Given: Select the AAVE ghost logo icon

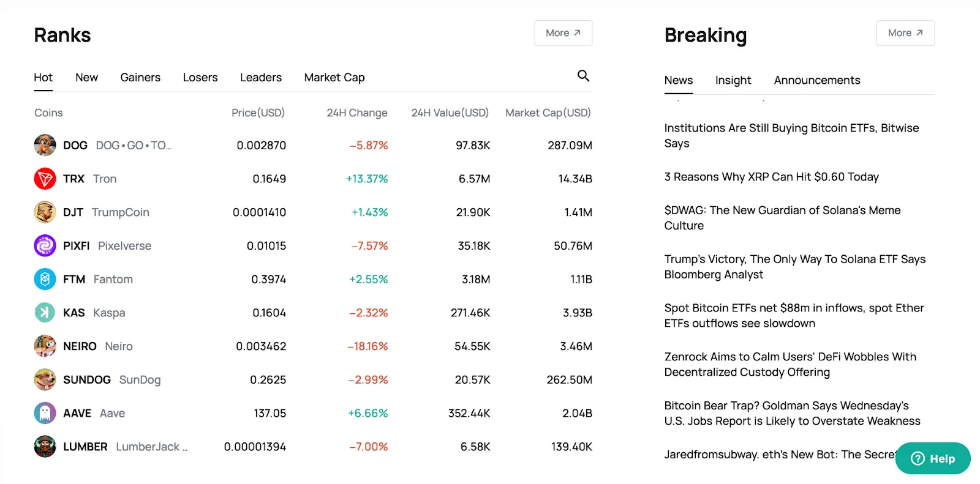Looking at the screenshot, I should click(45, 413).
